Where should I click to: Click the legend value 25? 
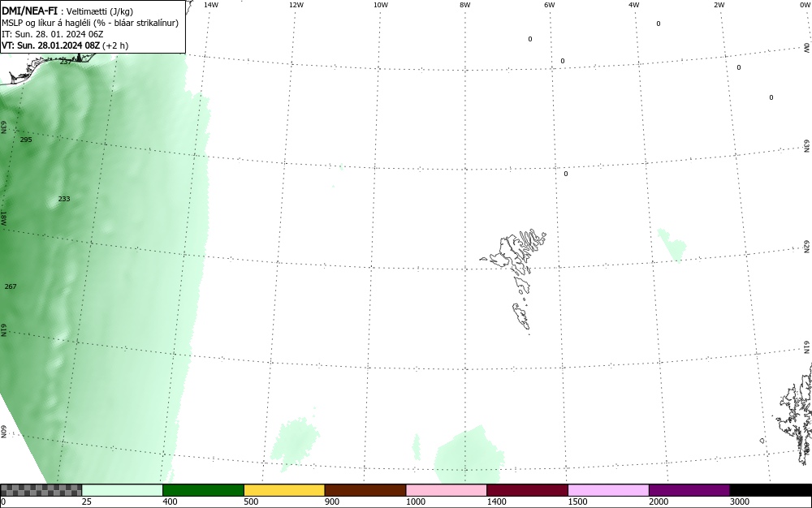[x=87, y=502]
